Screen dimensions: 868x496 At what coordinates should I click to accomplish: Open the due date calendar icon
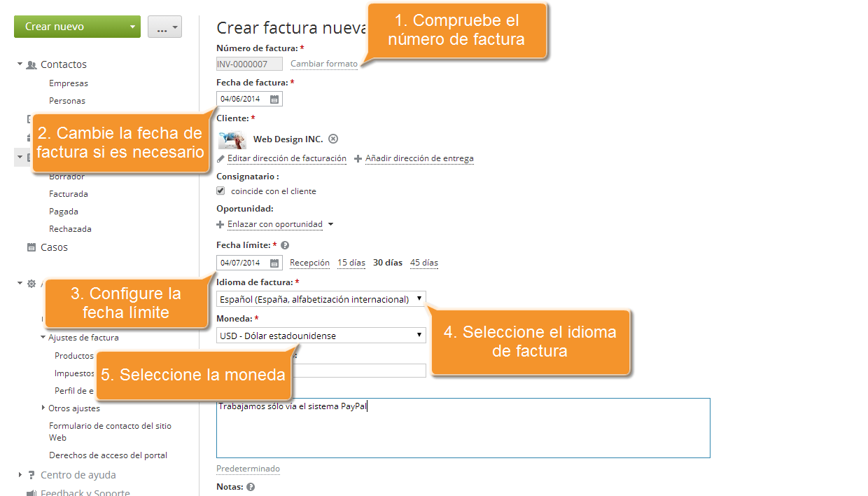point(275,263)
